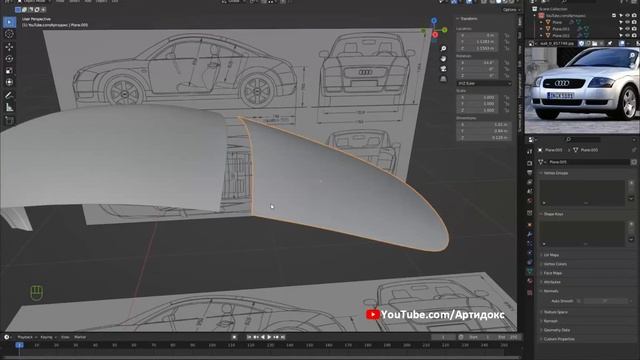This screenshot has height=360, width=640.
Task: Open the green Object Data tab
Action: [x=529, y=271]
